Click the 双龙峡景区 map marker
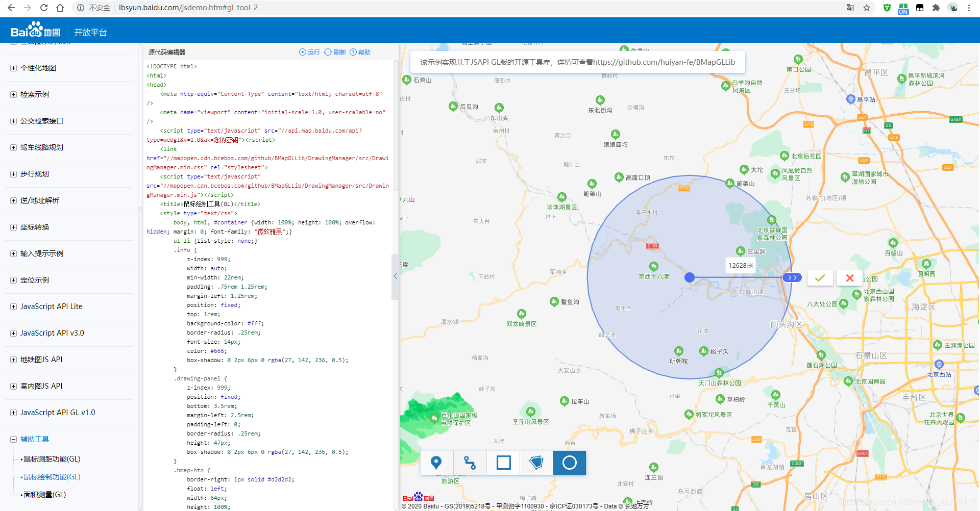The image size is (980, 511). coord(521,314)
